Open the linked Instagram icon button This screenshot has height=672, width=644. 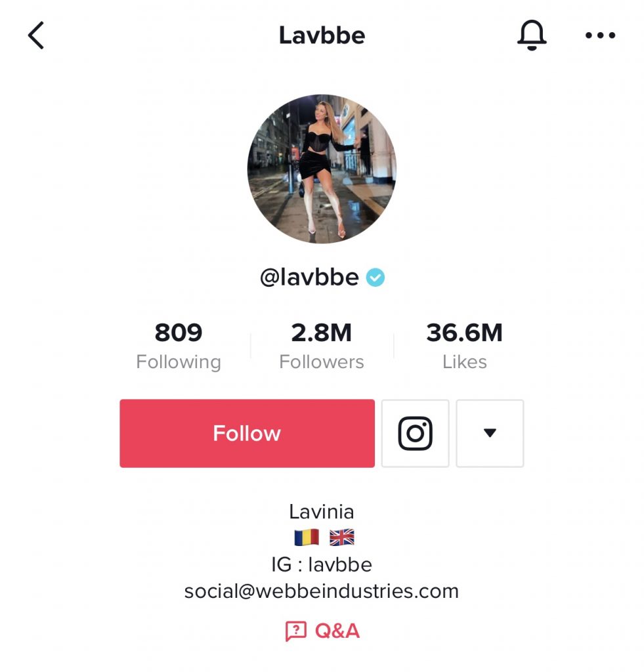[x=415, y=433]
